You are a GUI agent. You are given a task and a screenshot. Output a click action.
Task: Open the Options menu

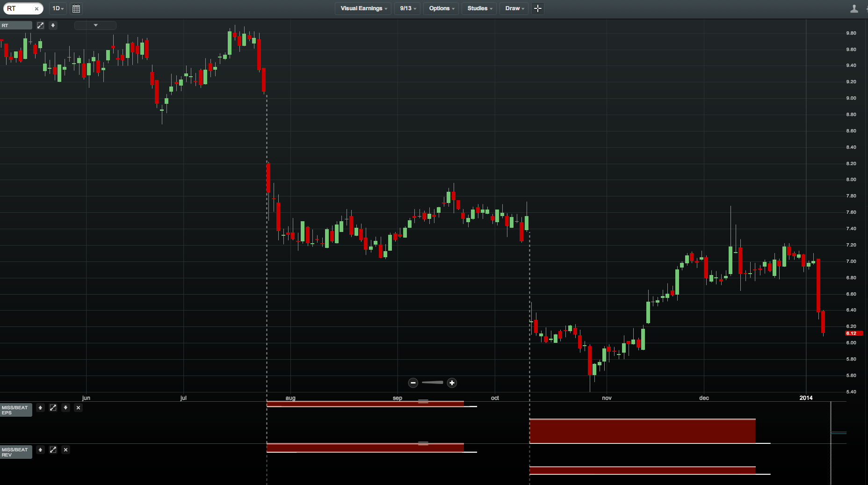(441, 8)
